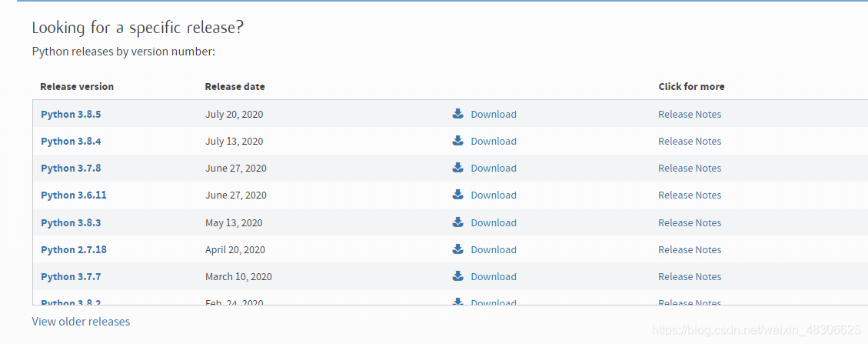Screen dimensions: 868x344
Task: Click the April 20, 2020 release date
Action: coord(235,250)
